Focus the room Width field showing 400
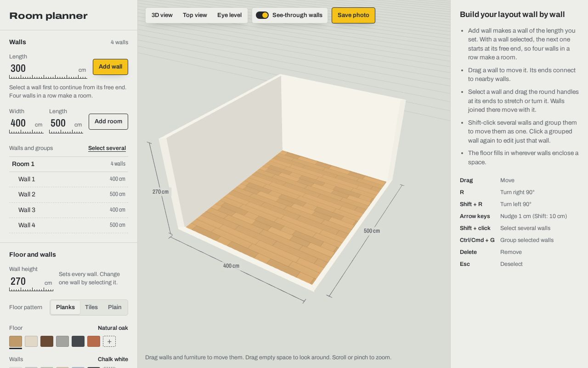 pyautogui.click(x=26, y=124)
